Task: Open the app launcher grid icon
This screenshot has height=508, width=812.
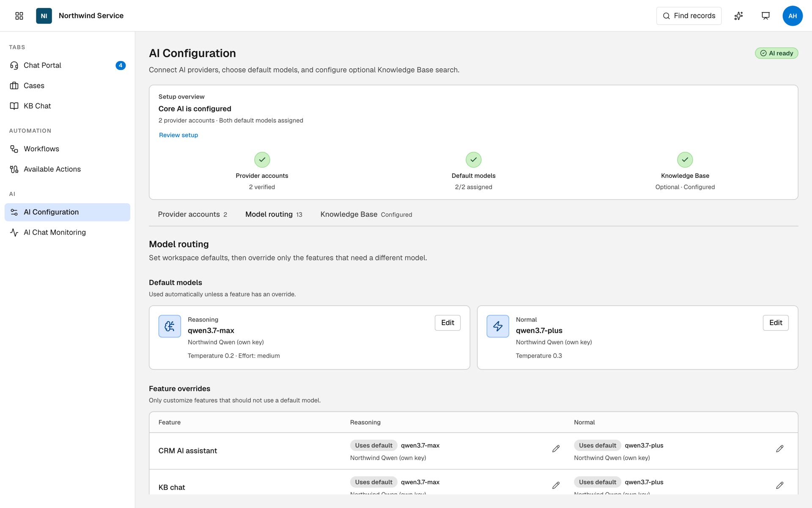Action: coord(19,16)
